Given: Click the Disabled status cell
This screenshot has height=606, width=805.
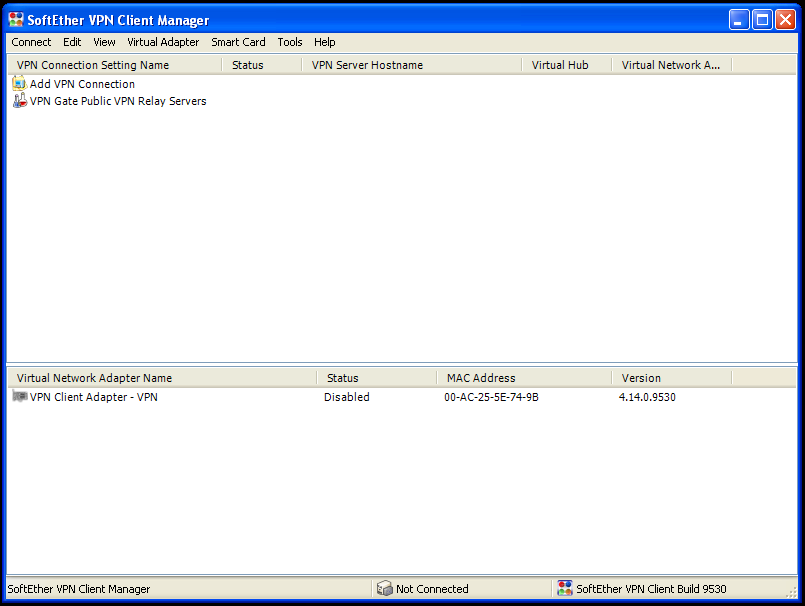Looking at the screenshot, I should click(347, 397).
